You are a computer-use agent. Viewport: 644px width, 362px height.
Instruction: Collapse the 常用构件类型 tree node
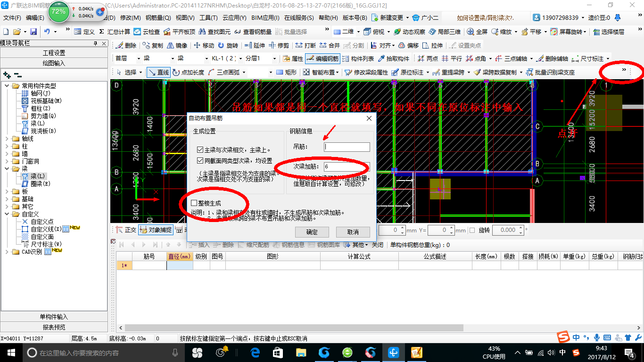(7, 86)
